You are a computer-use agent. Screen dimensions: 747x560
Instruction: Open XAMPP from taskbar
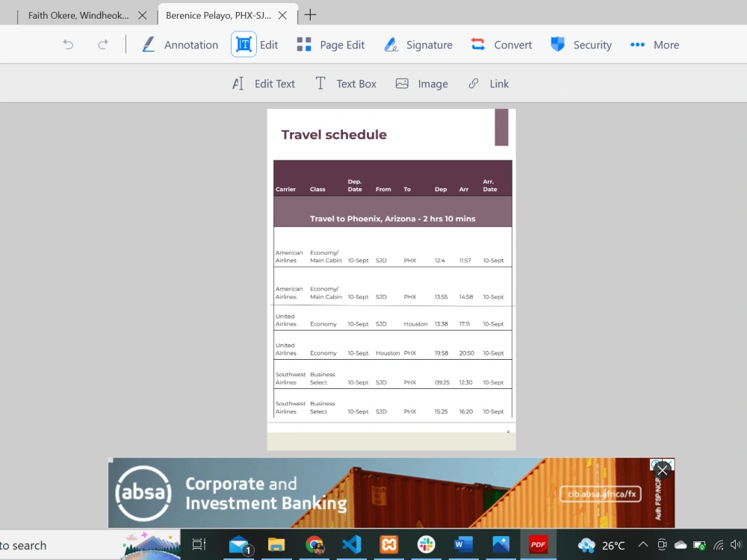click(388, 544)
